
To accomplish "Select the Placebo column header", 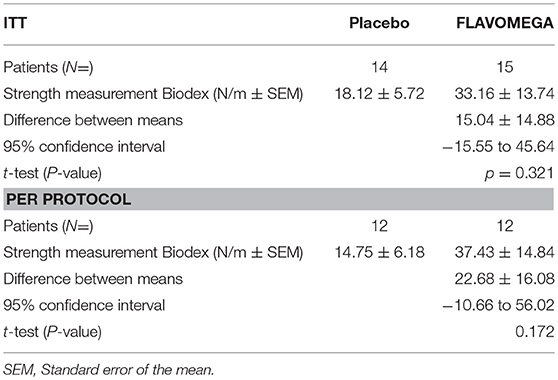I will coord(379,23).
